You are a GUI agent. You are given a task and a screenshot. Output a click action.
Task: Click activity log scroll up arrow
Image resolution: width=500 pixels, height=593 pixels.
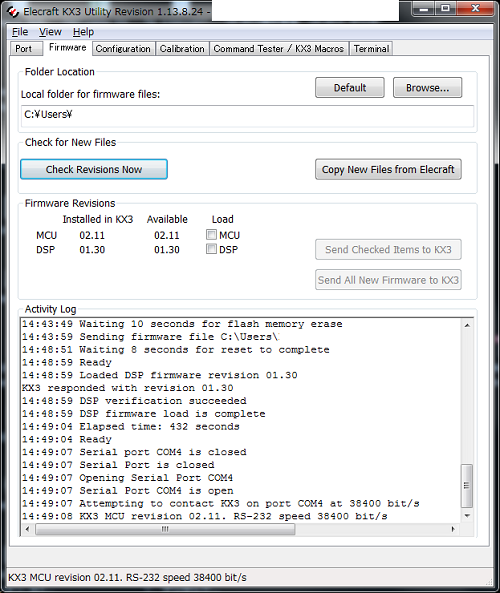point(467,326)
